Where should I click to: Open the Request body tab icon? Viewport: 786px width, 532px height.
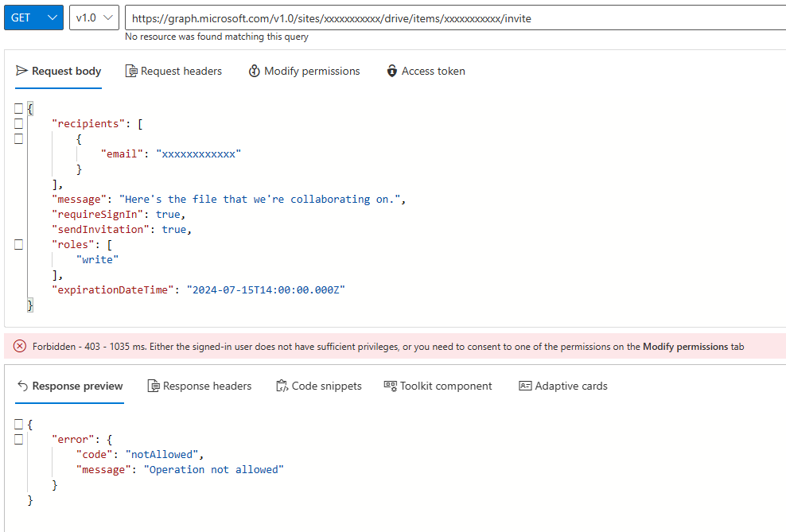[x=21, y=71]
